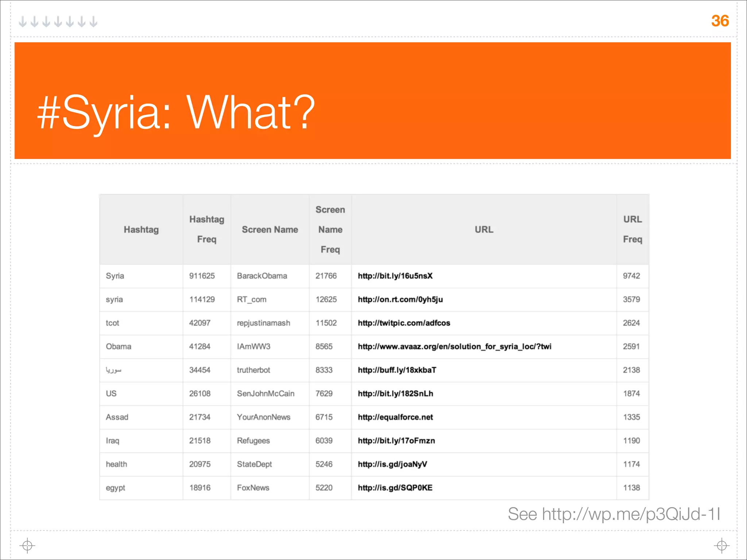
Task: Click the 'Hashtag Freq' column header
Action: tap(207, 229)
